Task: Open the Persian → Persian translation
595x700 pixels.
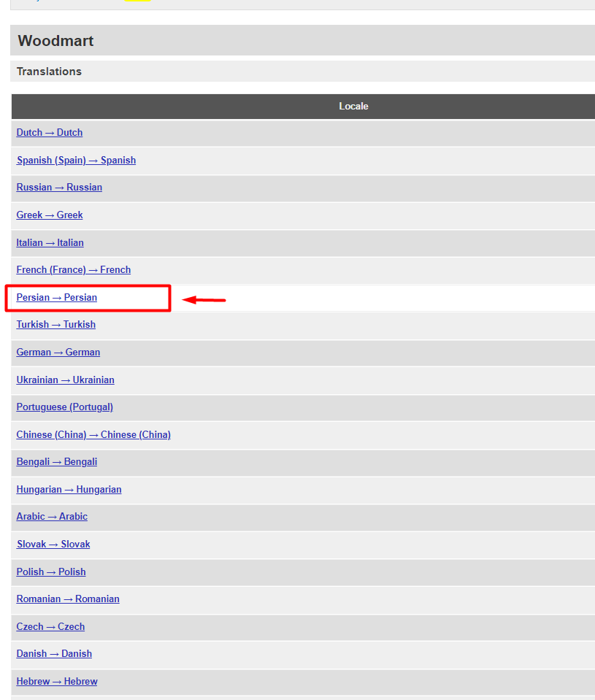Action: 57,298
